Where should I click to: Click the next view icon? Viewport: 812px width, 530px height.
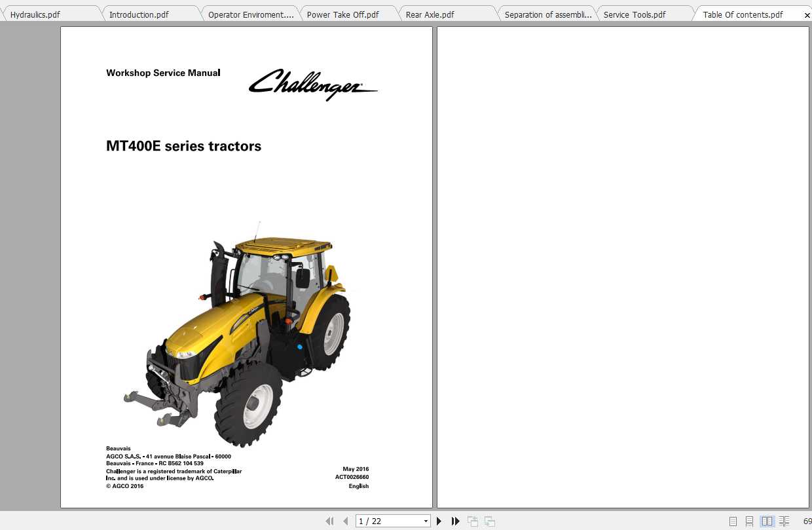[x=489, y=521]
